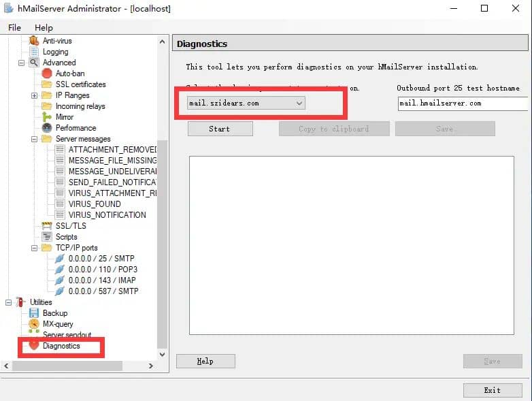The image size is (532, 401).
Task: Select the MX-query icon
Action: tap(34, 324)
